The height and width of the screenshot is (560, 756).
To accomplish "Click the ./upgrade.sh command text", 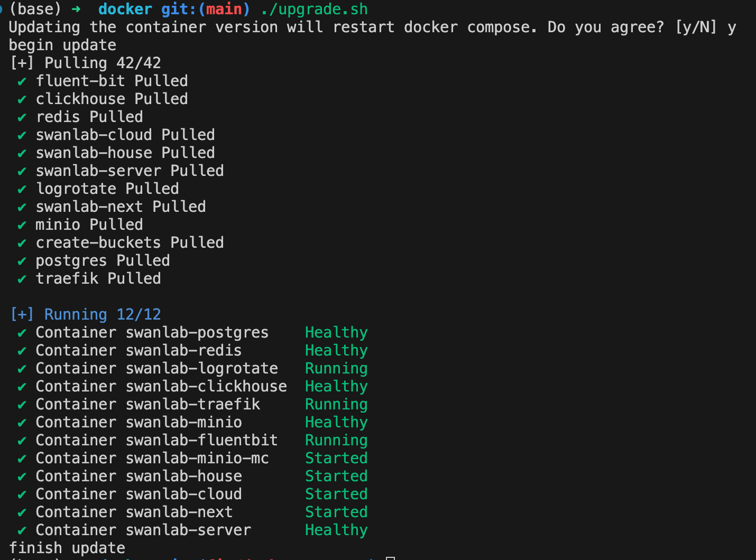I will pyautogui.click(x=314, y=10).
